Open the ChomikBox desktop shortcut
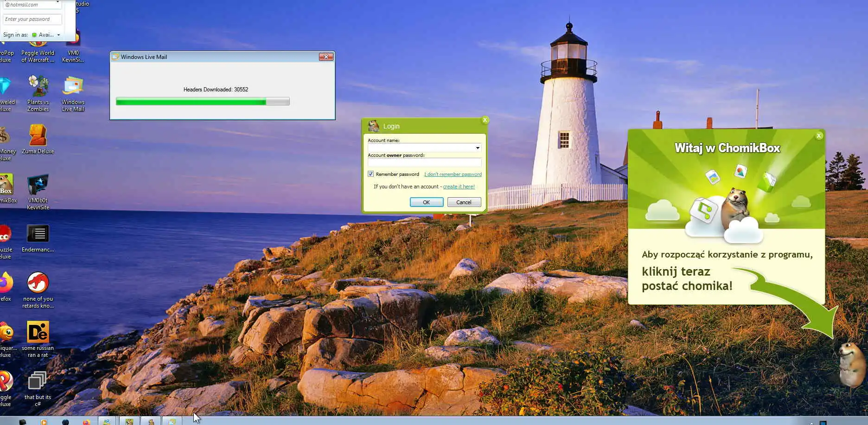 click(7, 188)
